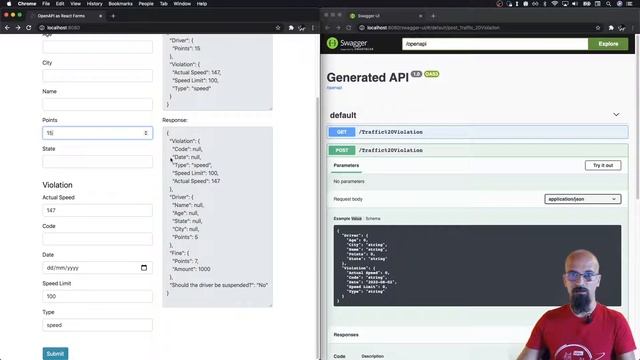Open the calendar picker in the Date field
Screen dimensions: 640x360
click(x=144, y=268)
